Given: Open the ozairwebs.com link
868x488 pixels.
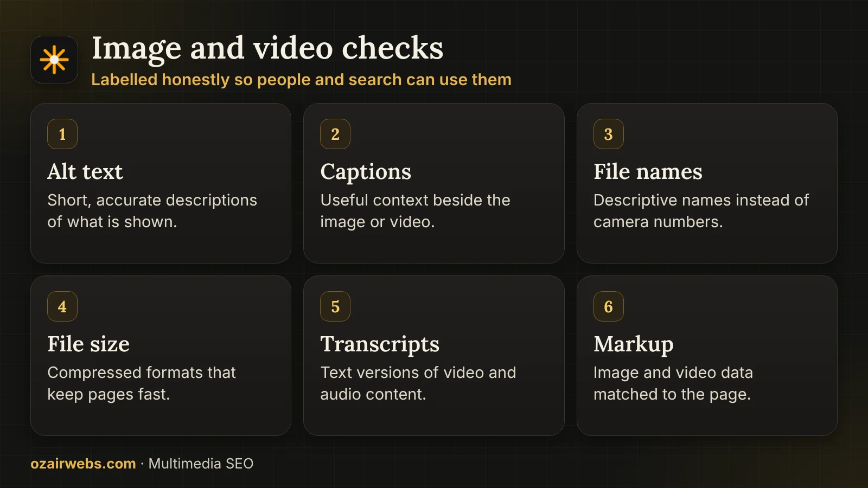Looking at the screenshot, I should pyautogui.click(x=83, y=464).
